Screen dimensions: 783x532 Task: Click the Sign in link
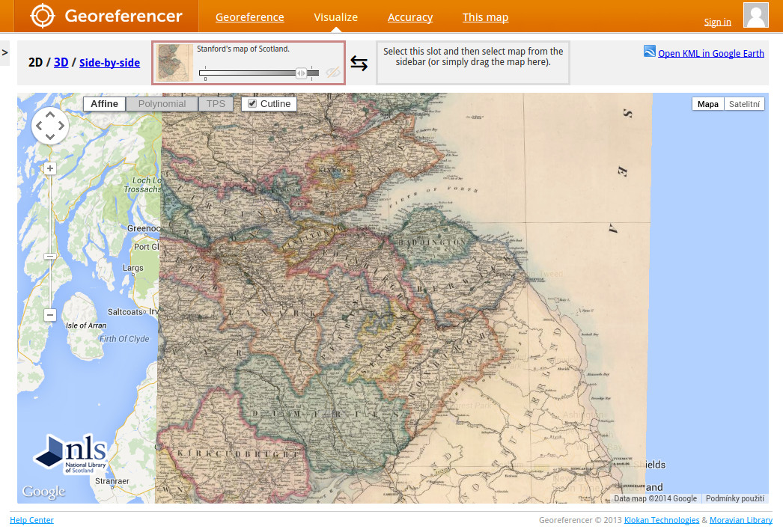coord(718,22)
